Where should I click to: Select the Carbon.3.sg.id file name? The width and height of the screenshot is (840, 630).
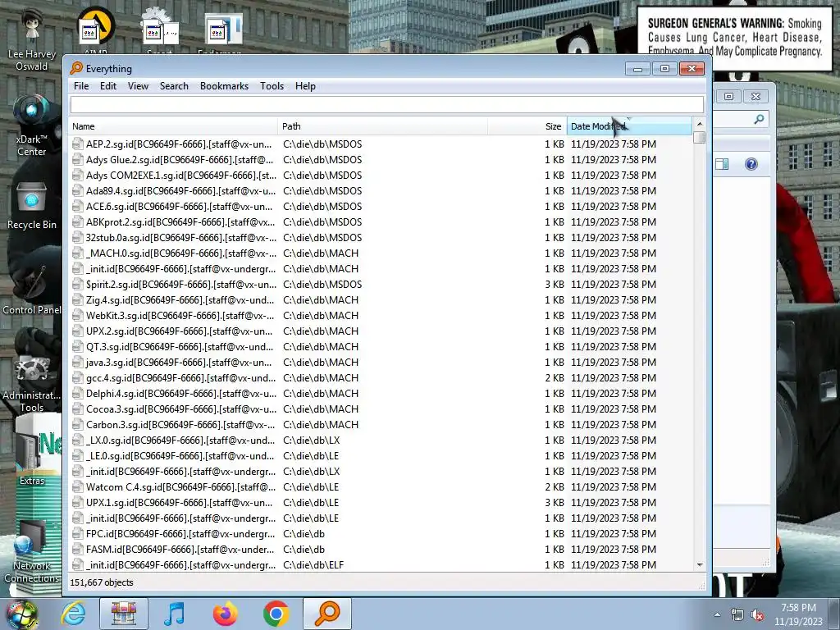click(x=180, y=424)
